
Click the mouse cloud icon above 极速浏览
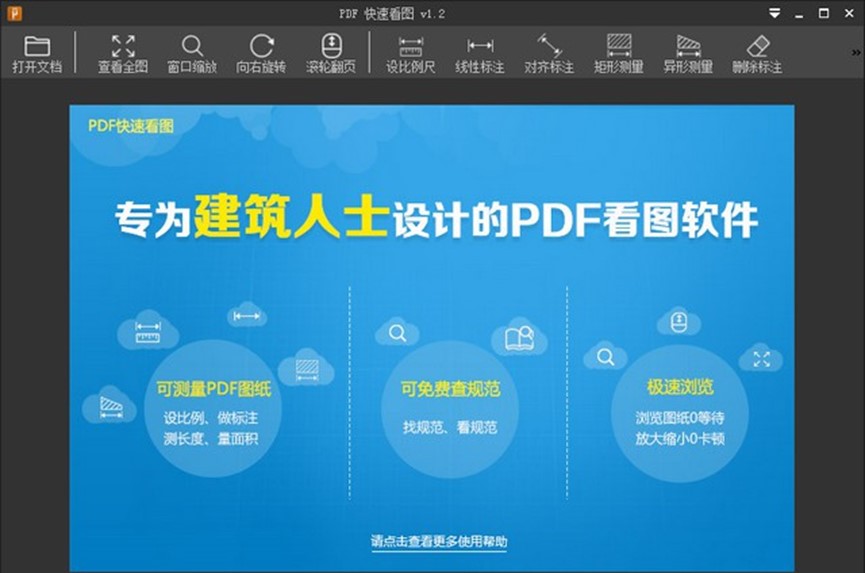679,322
